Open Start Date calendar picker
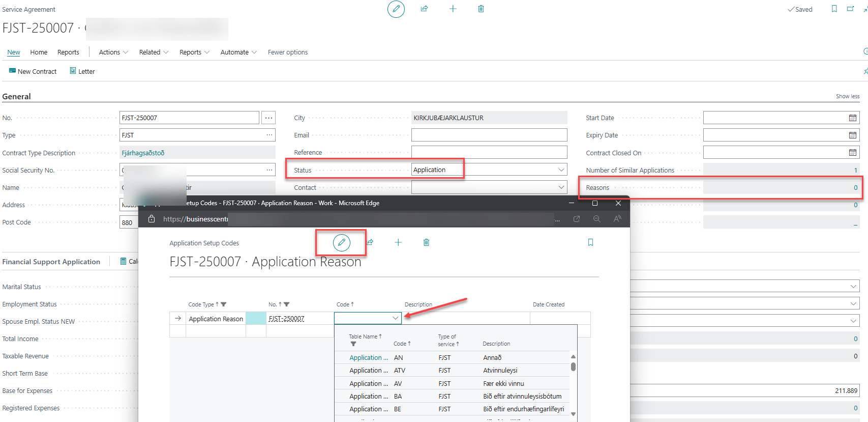The height and width of the screenshot is (422, 868). point(852,118)
